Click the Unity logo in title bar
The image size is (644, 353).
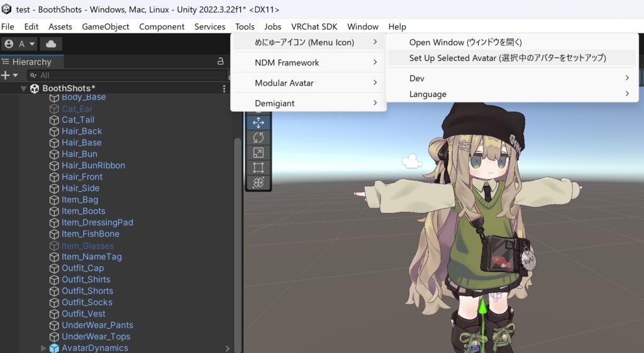pos(6,9)
